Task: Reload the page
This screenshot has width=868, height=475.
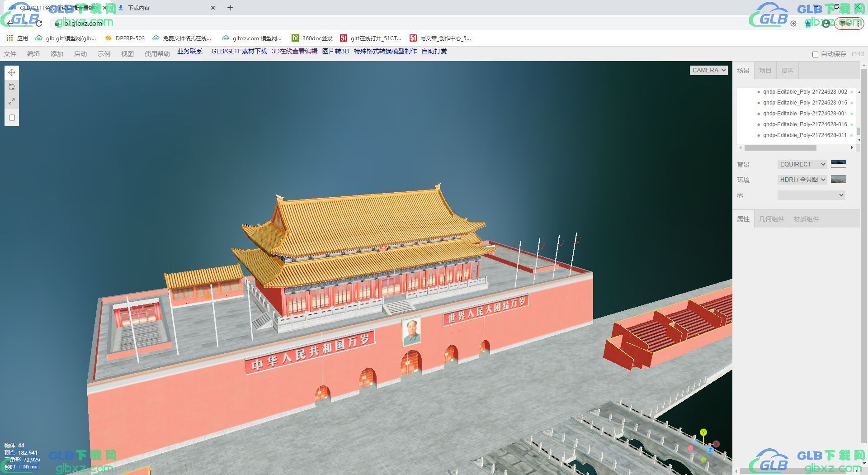Action: (x=39, y=23)
